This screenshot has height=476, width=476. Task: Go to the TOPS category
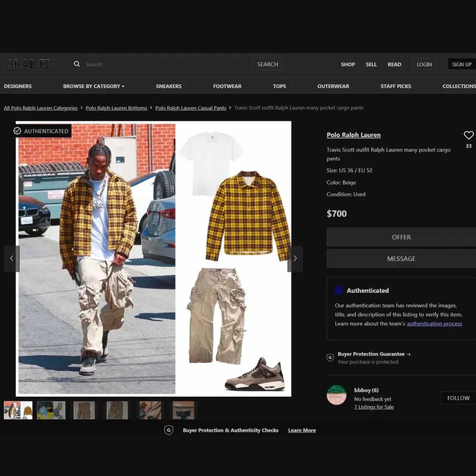tap(279, 86)
